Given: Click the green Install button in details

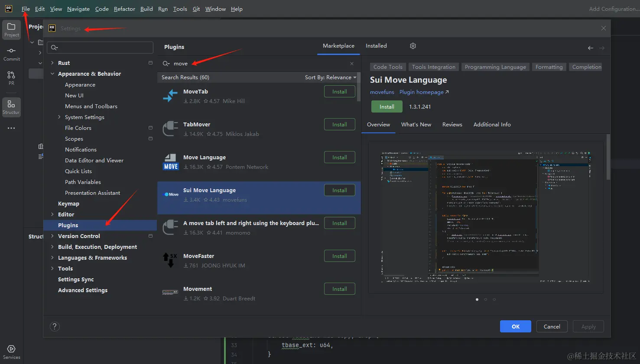Looking at the screenshot, I should (387, 106).
